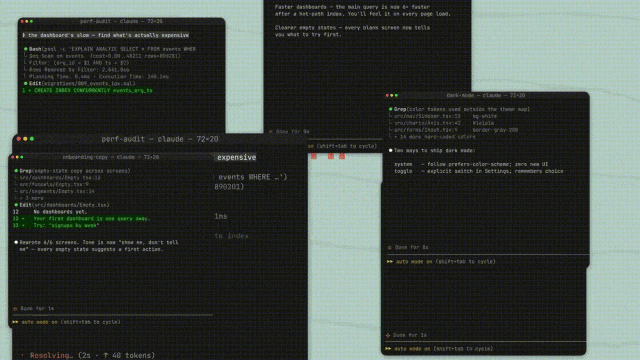The height and width of the screenshot is (360, 640).
Task: Click the onboarding-copy — claude title bar
Action: pyautogui.click(x=111, y=157)
